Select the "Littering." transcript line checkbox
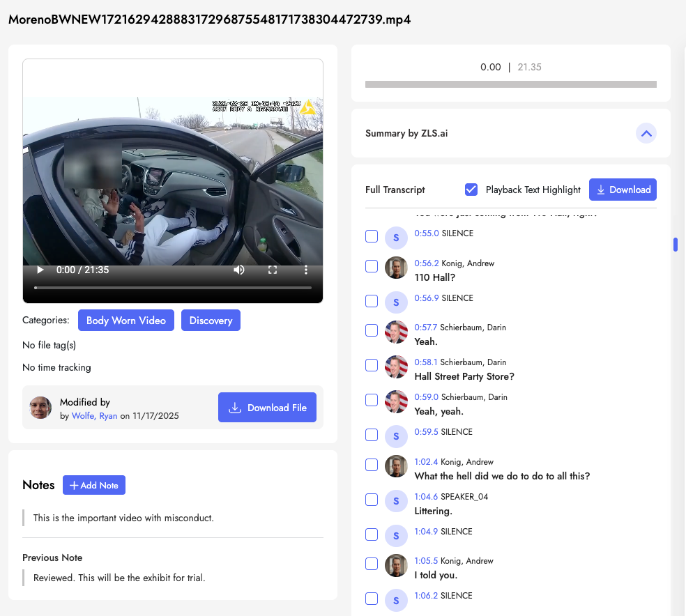The width and height of the screenshot is (686, 616). click(372, 500)
